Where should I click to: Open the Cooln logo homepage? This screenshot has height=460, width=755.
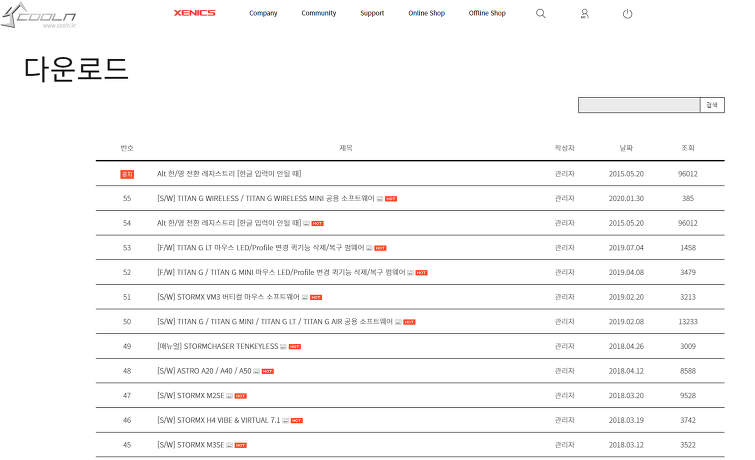(x=39, y=15)
